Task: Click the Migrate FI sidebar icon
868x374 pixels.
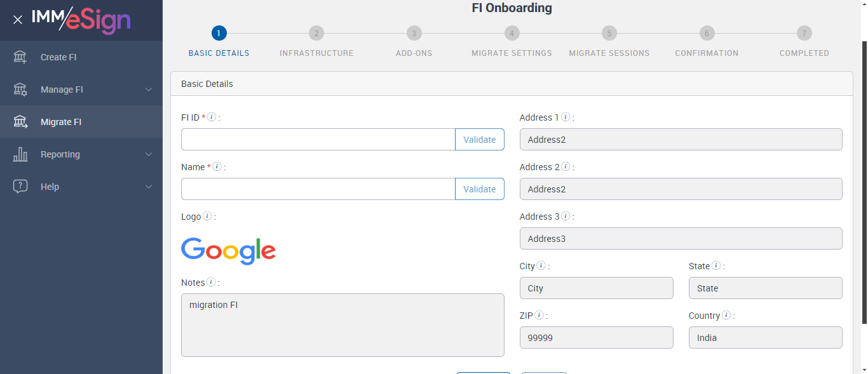Action: [x=20, y=122]
